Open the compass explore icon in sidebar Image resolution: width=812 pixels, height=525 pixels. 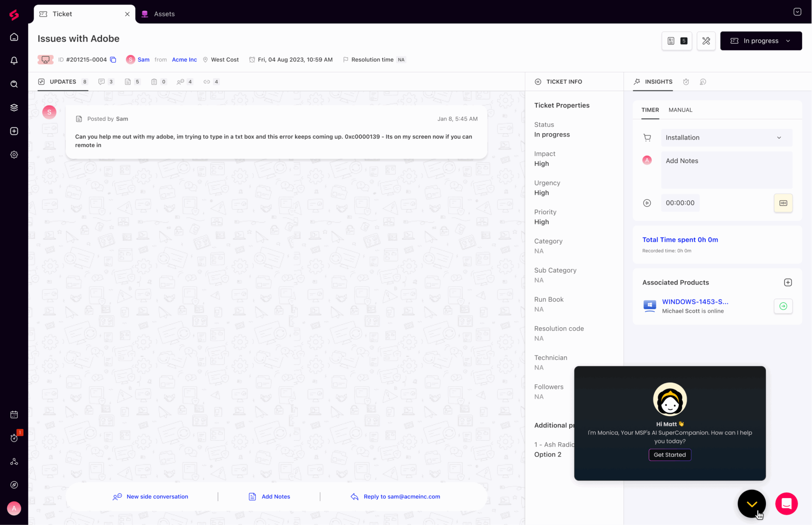14,485
